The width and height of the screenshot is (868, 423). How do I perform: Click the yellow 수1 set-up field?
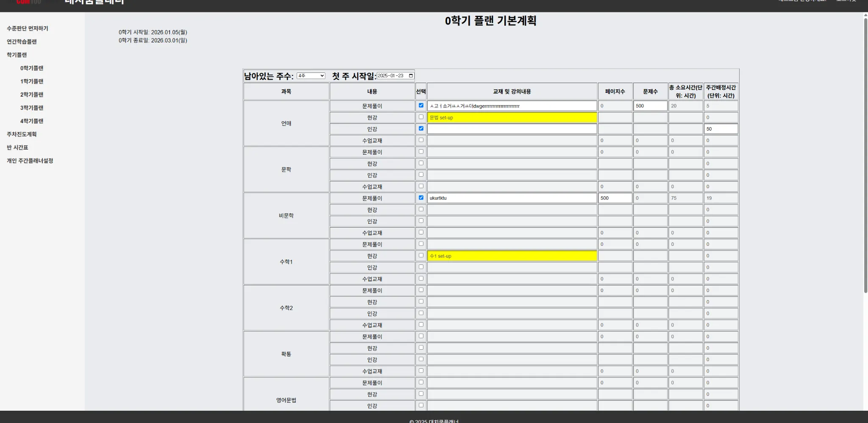[x=512, y=256]
